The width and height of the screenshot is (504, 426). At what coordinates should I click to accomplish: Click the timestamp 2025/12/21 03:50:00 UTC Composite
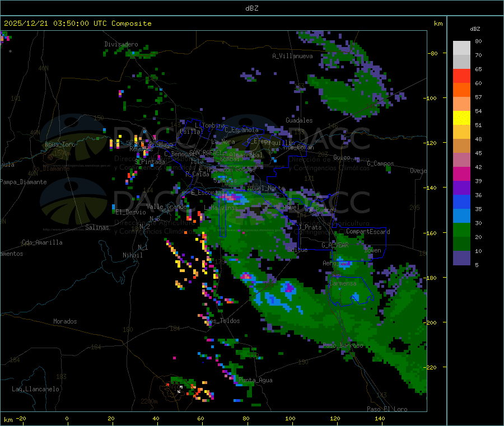[77, 24]
